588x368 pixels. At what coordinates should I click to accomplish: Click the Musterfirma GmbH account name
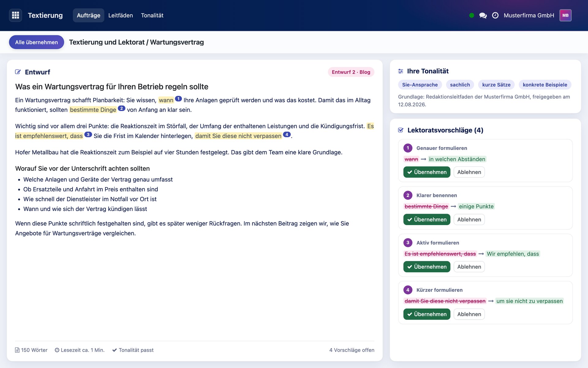pos(529,15)
